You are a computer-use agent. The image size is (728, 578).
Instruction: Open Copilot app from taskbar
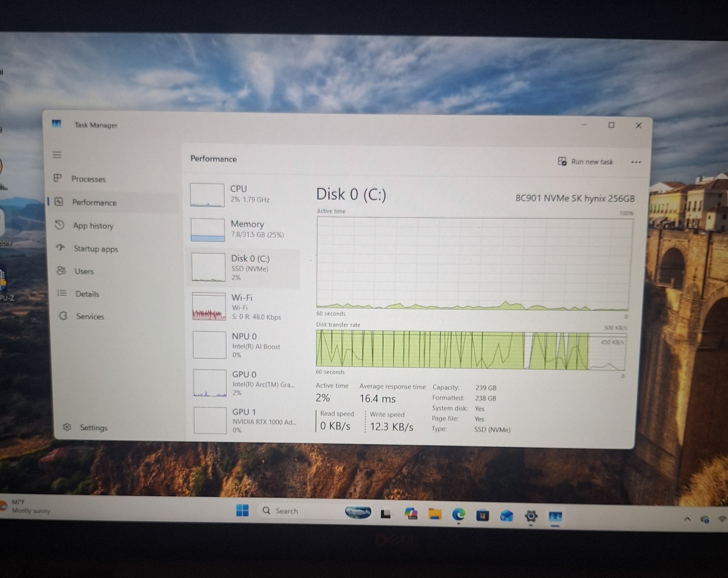point(411,514)
